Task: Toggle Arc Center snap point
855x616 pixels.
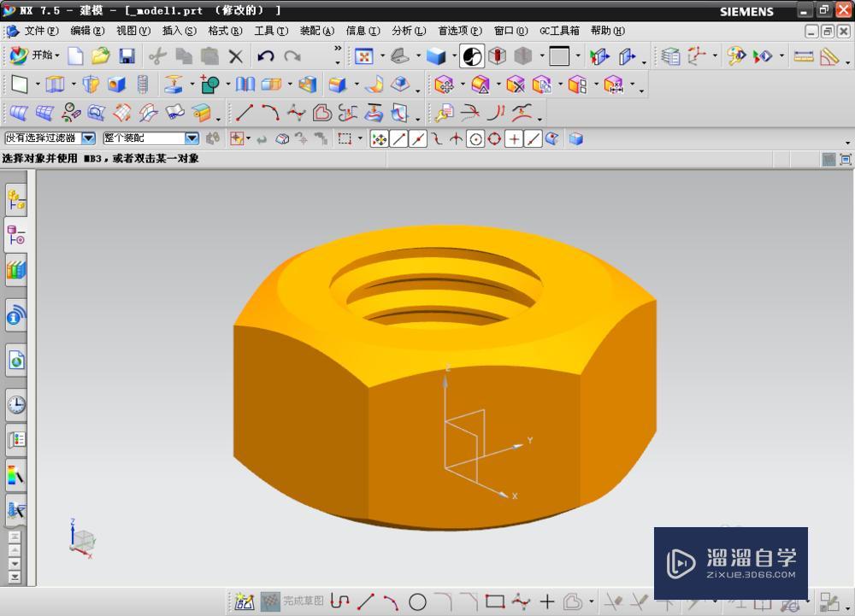Action: (475, 139)
